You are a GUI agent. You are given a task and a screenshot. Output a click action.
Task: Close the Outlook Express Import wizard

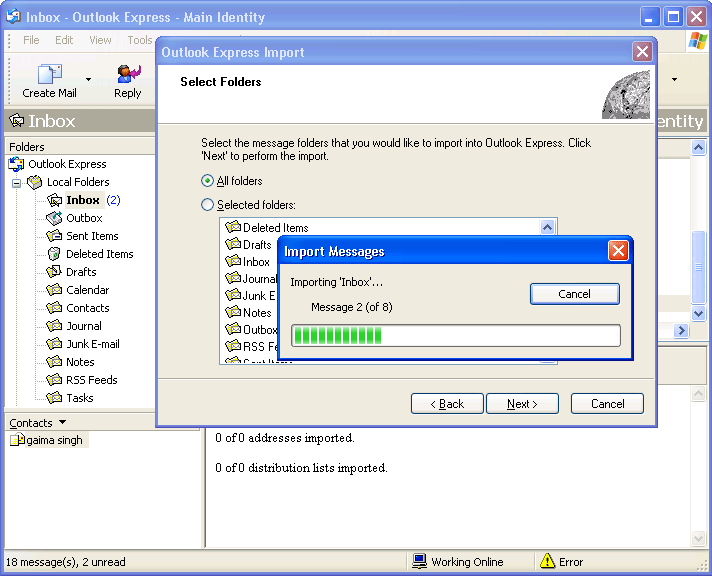(642, 51)
